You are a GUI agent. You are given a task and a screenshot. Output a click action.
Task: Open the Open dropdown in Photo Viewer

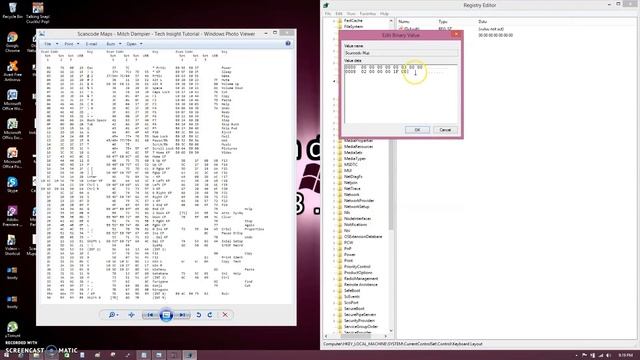point(134,44)
